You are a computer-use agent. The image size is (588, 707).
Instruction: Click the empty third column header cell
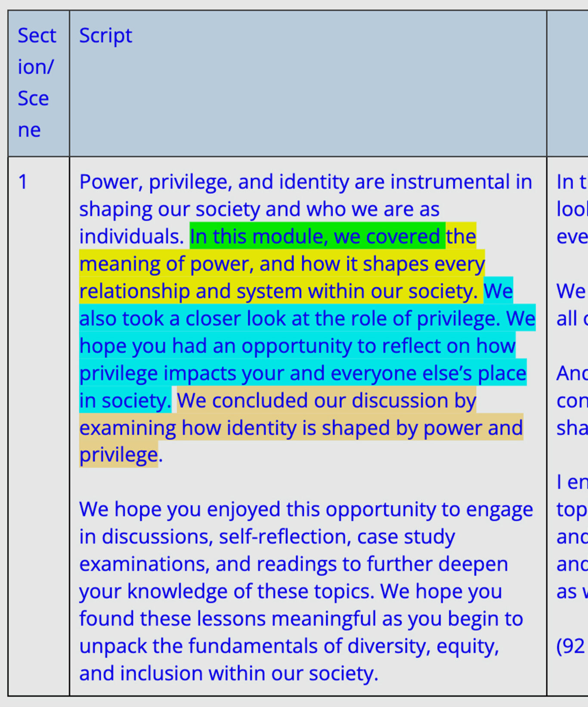click(567, 83)
